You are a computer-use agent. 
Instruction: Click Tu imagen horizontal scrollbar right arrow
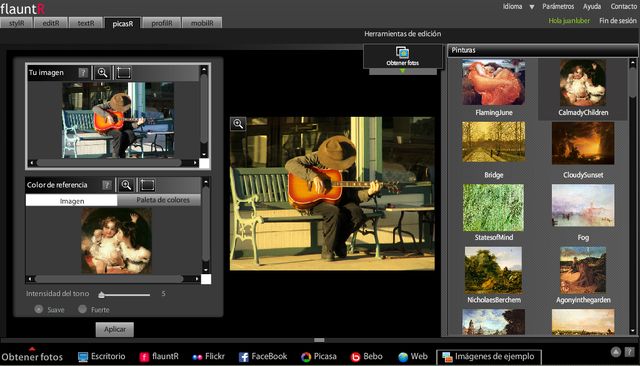coord(195,163)
